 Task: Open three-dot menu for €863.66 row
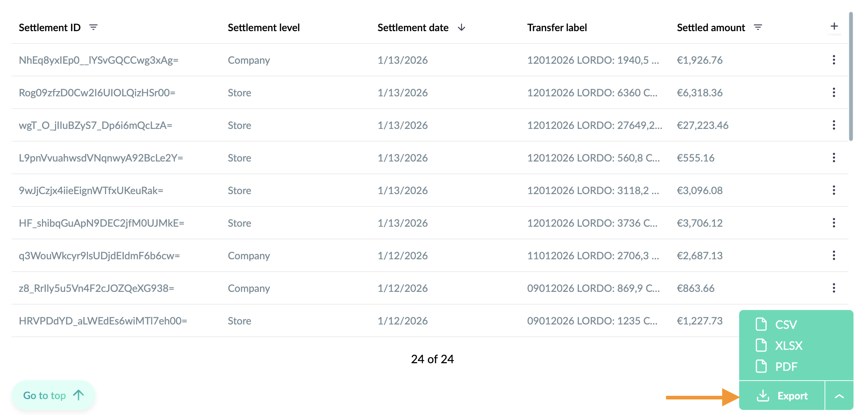tap(834, 288)
